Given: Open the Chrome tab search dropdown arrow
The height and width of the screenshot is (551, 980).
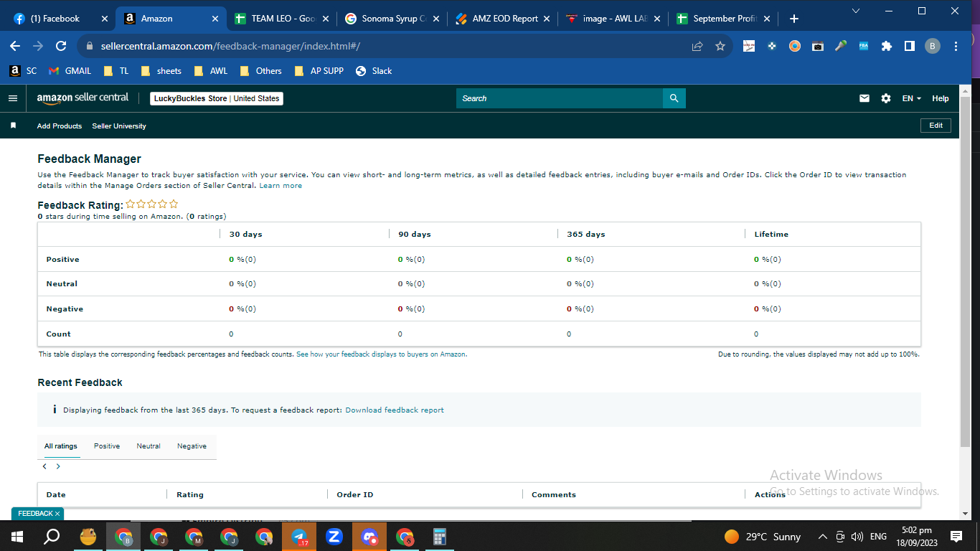Looking at the screenshot, I should point(856,11).
